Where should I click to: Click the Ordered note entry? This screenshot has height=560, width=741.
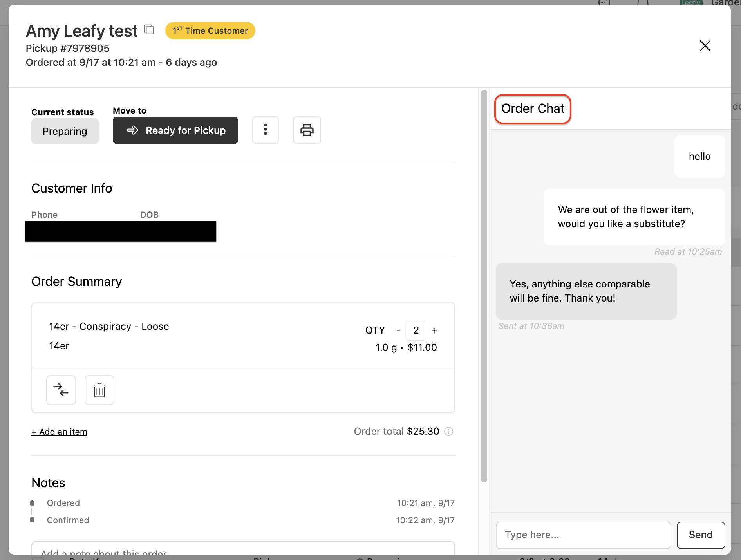pyautogui.click(x=63, y=503)
